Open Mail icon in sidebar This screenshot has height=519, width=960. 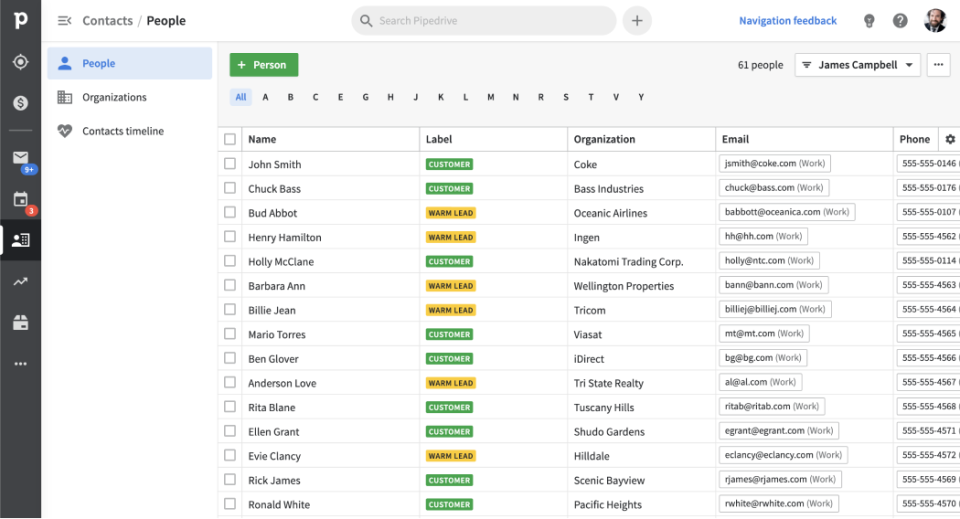pos(20,158)
